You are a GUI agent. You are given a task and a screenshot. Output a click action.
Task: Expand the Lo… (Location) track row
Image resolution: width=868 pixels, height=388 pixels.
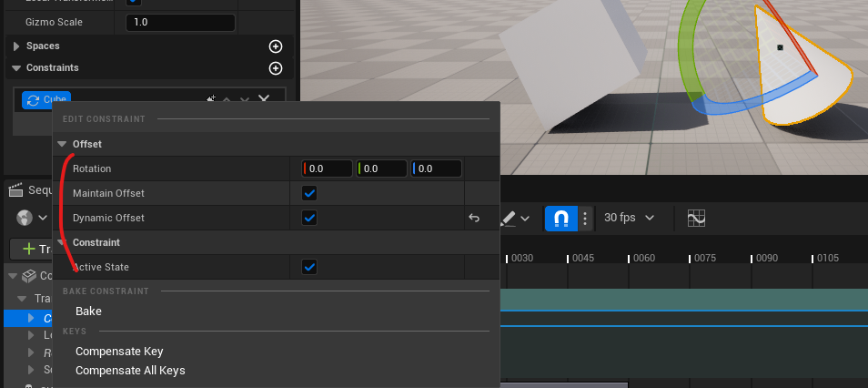[32, 335]
